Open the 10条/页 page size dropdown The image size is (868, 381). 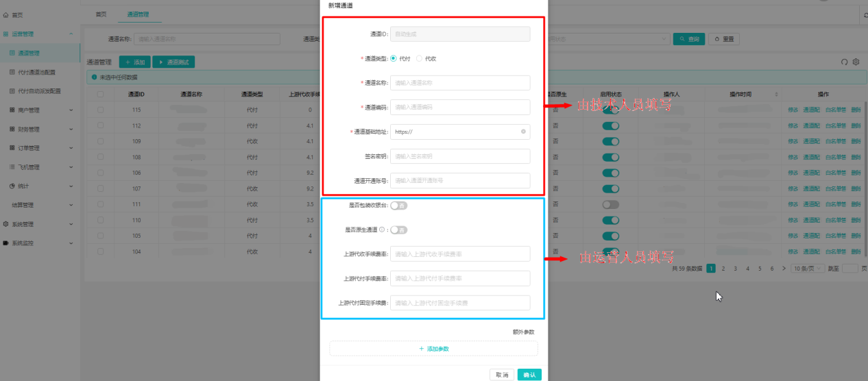[x=807, y=269]
